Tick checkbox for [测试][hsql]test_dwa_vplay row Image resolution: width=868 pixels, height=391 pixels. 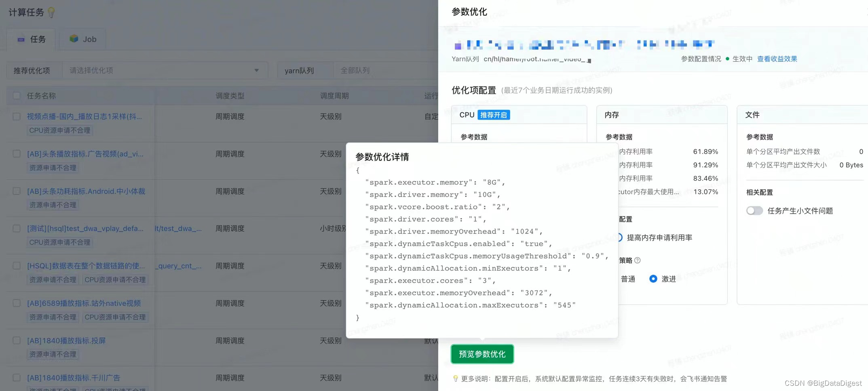(x=17, y=229)
